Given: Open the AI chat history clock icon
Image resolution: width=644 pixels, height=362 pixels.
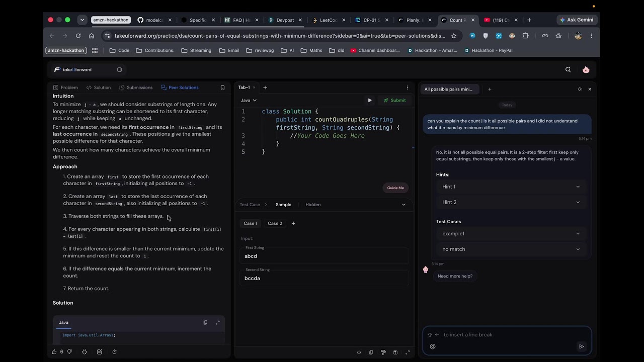Looking at the screenshot, I should click(x=580, y=89).
